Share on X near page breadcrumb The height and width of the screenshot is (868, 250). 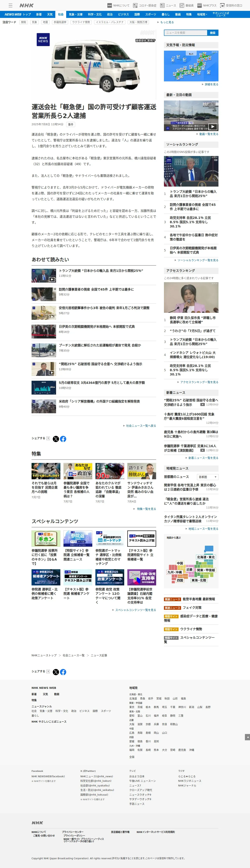[56, 672]
